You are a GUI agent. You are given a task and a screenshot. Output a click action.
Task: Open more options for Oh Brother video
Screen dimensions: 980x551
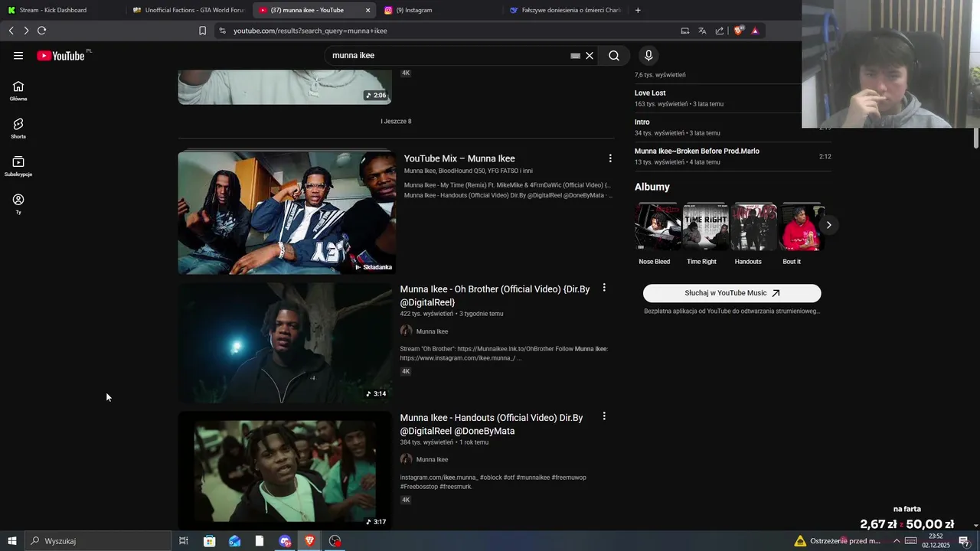604,288
